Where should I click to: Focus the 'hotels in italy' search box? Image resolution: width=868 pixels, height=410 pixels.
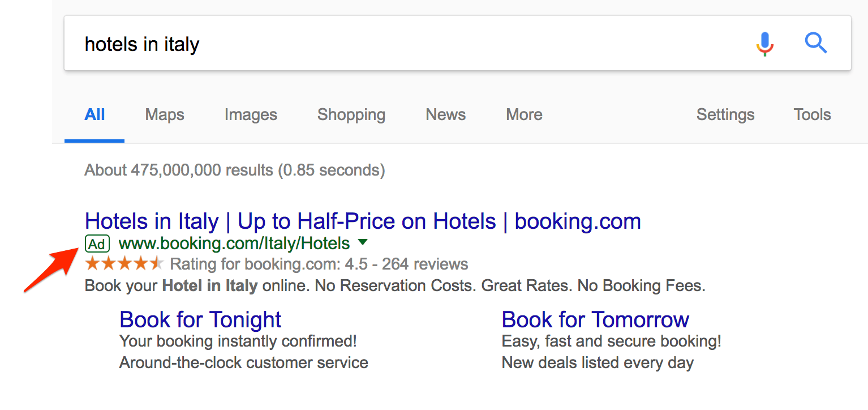(396, 44)
